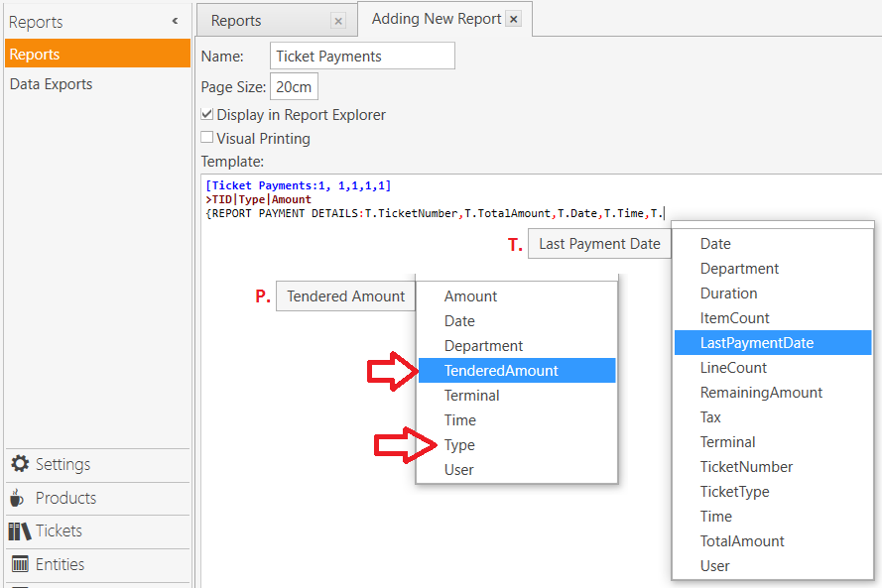882x588 pixels.
Task: Pick RemainingAmount in the T. list
Action: pyautogui.click(x=773, y=392)
